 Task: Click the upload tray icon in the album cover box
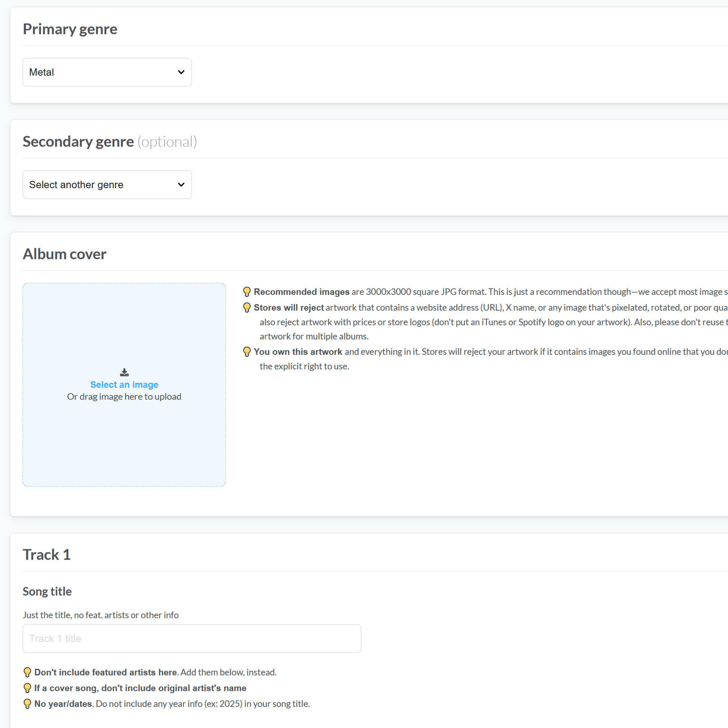click(x=124, y=372)
